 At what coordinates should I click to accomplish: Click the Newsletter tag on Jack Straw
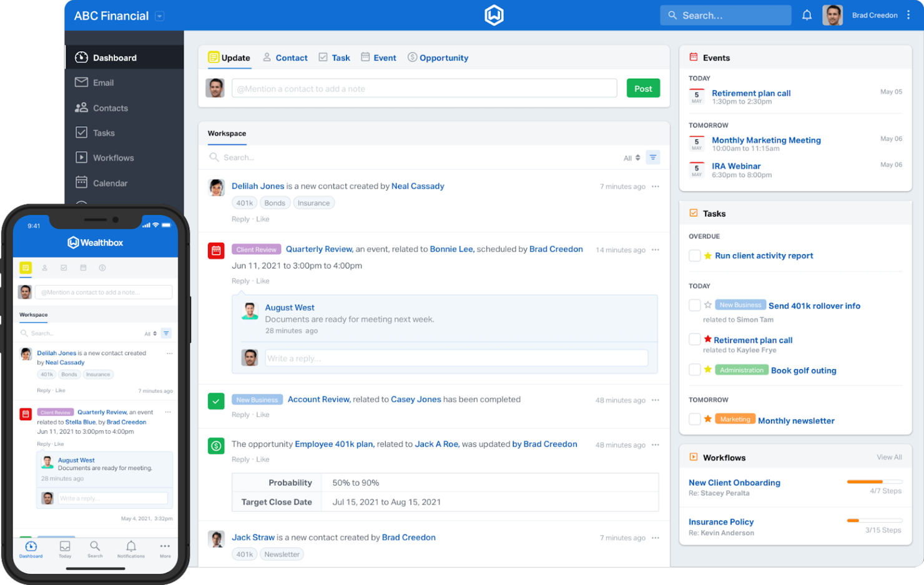282,554
